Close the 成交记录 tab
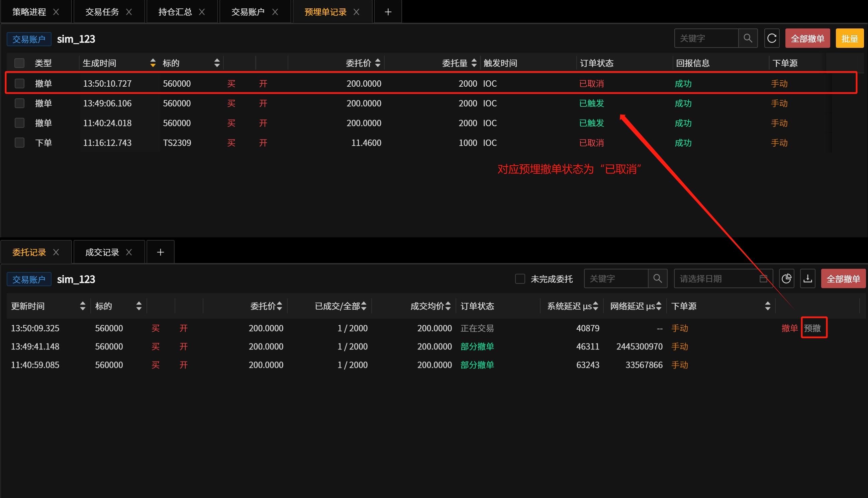 pyautogui.click(x=129, y=252)
